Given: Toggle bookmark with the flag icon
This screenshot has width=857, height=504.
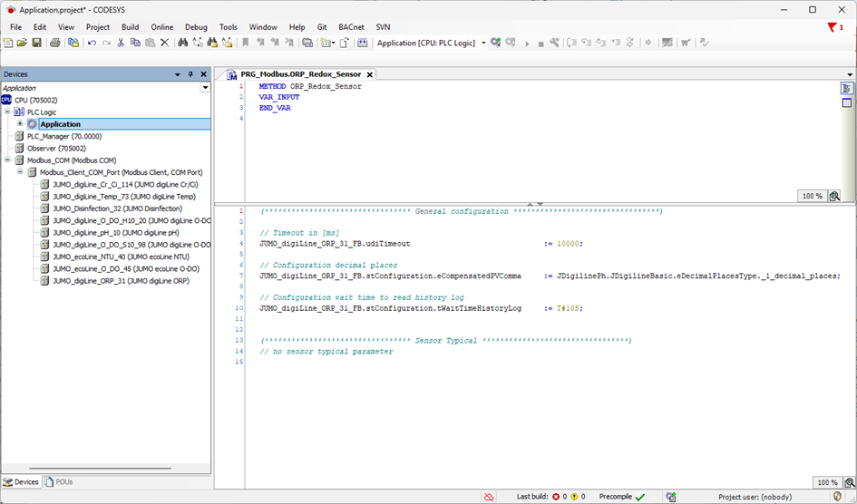Looking at the screenshot, I should pos(246,43).
